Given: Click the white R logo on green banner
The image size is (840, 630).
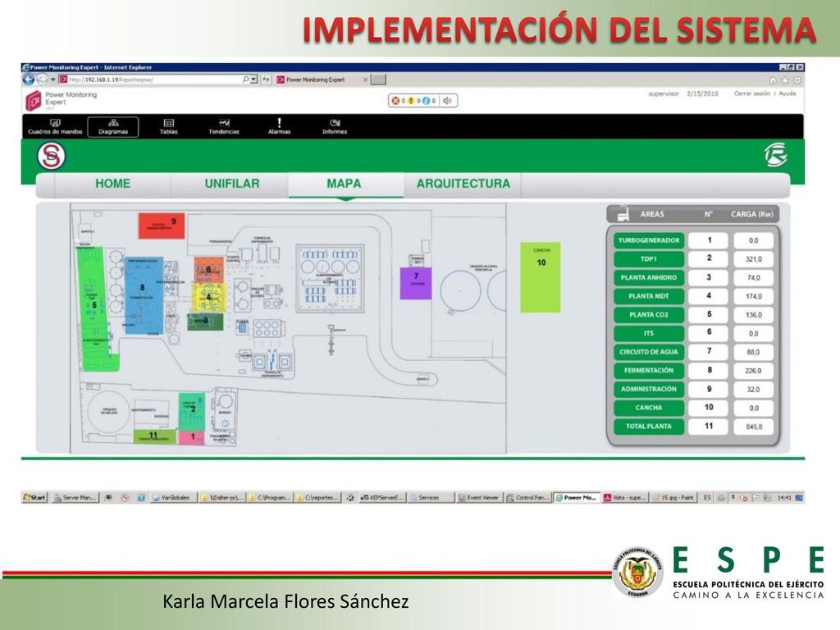Looking at the screenshot, I should (x=775, y=155).
